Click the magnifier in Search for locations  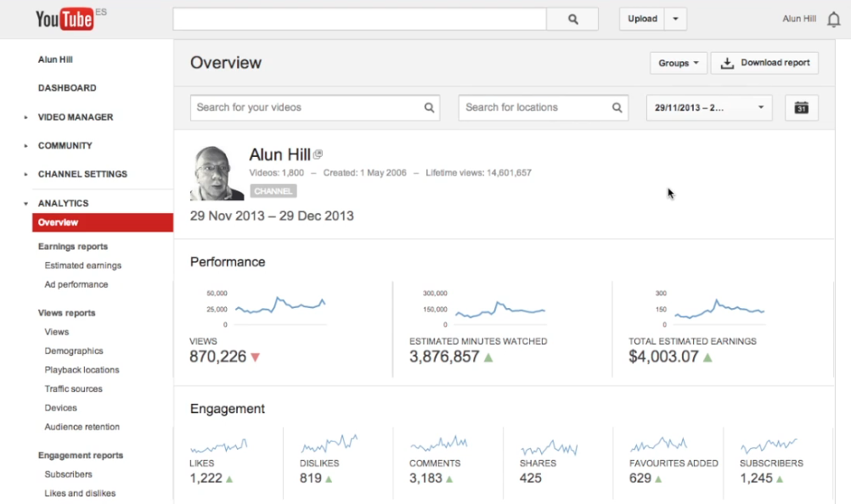pos(617,107)
